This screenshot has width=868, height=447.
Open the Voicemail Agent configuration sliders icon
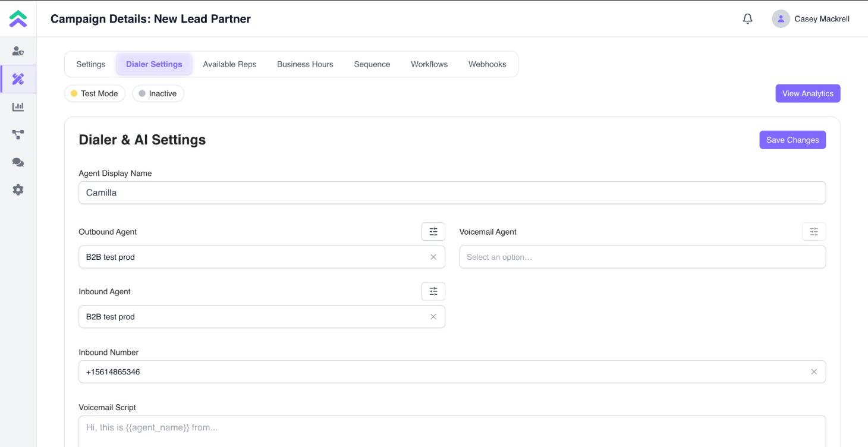click(813, 231)
